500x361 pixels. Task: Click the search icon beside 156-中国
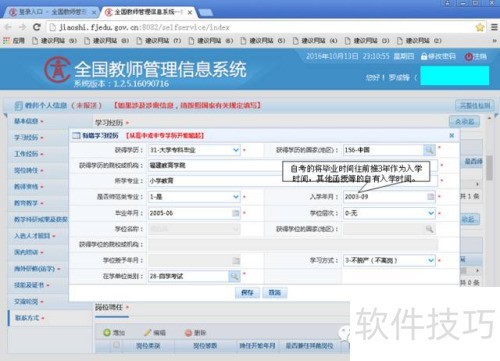429,150
